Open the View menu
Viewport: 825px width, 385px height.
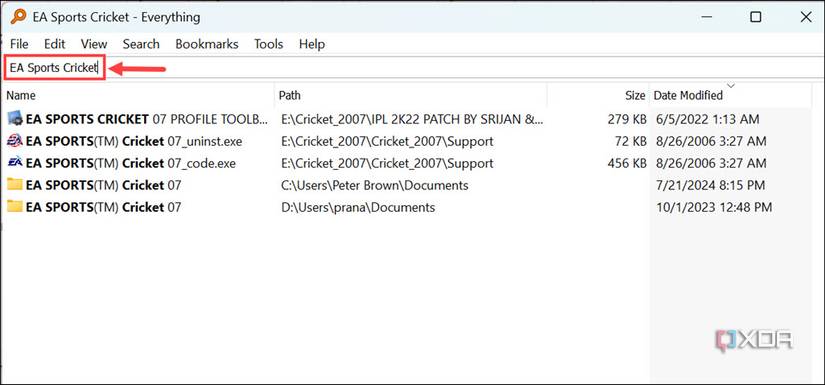[x=94, y=44]
